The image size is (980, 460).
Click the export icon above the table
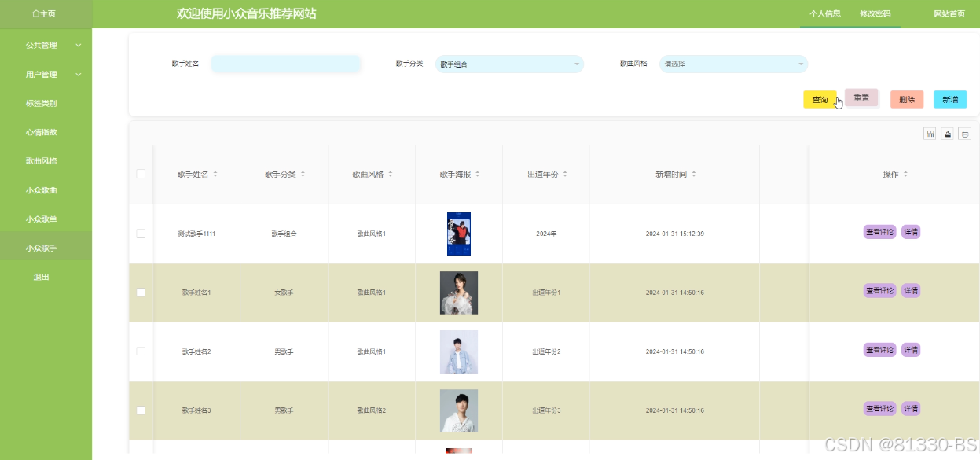948,134
